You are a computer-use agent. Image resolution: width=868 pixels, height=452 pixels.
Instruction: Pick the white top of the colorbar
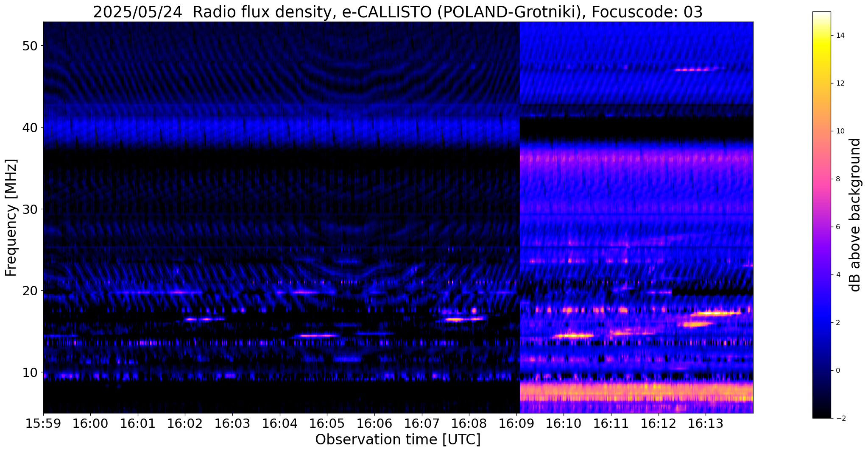pyautogui.click(x=821, y=14)
